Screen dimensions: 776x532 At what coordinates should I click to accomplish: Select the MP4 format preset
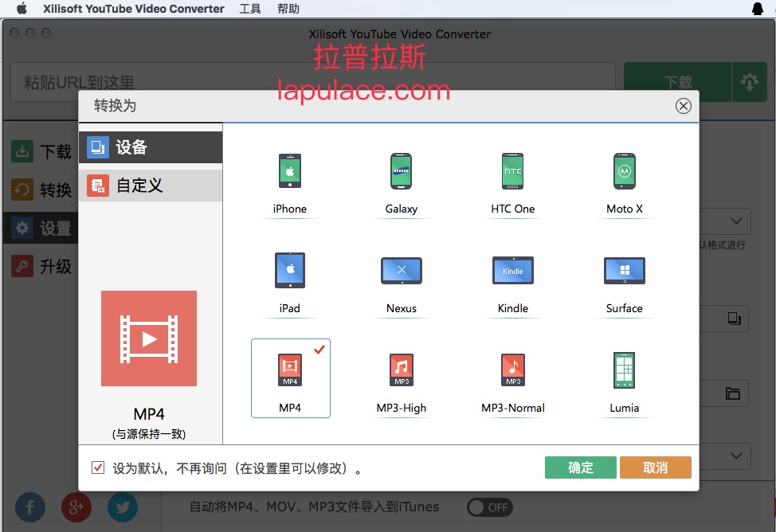pos(291,378)
